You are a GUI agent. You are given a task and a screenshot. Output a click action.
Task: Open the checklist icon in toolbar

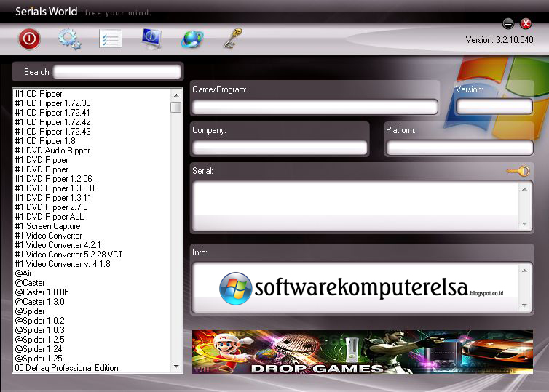click(111, 39)
